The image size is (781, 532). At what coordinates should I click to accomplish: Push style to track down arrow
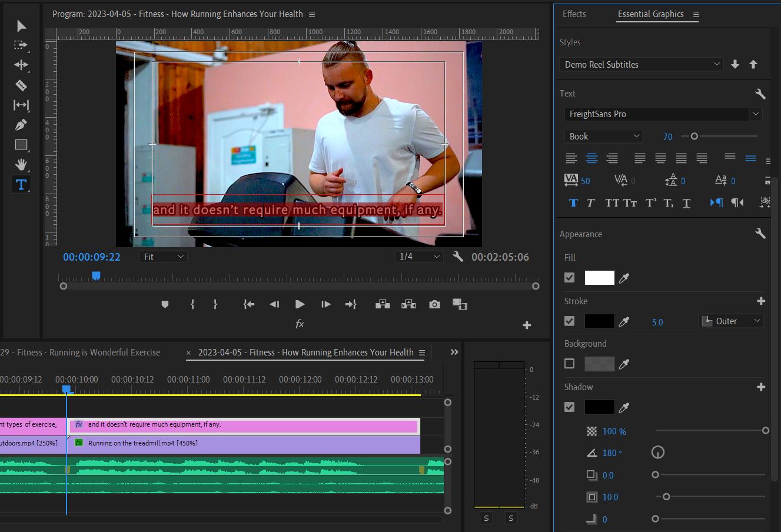[x=735, y=65]
